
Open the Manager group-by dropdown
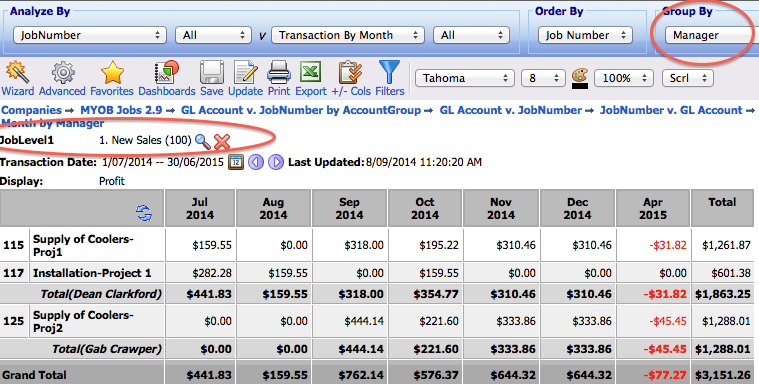click(x=712, y=35)
